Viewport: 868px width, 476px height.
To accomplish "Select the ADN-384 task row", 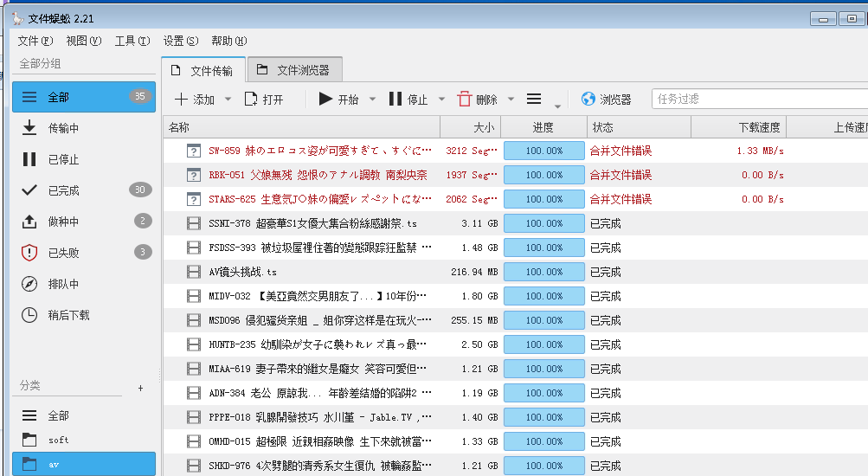I will (516, 393).
